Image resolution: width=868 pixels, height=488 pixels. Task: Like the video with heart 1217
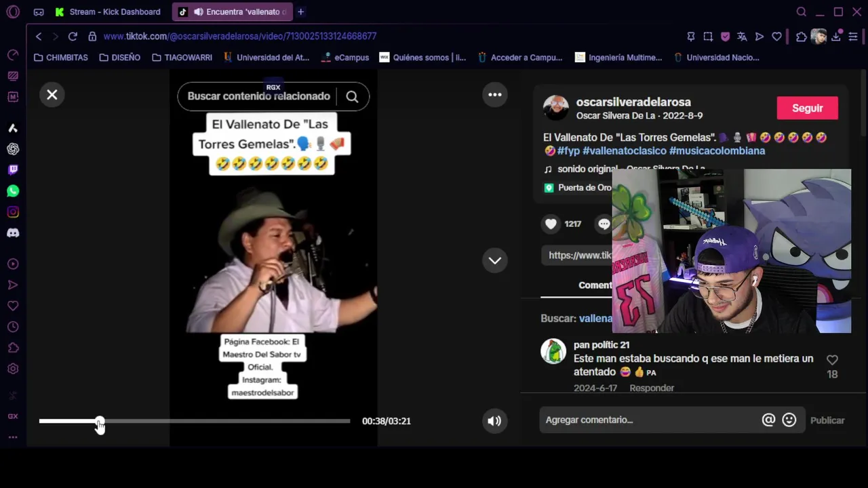tap(551, 224)
